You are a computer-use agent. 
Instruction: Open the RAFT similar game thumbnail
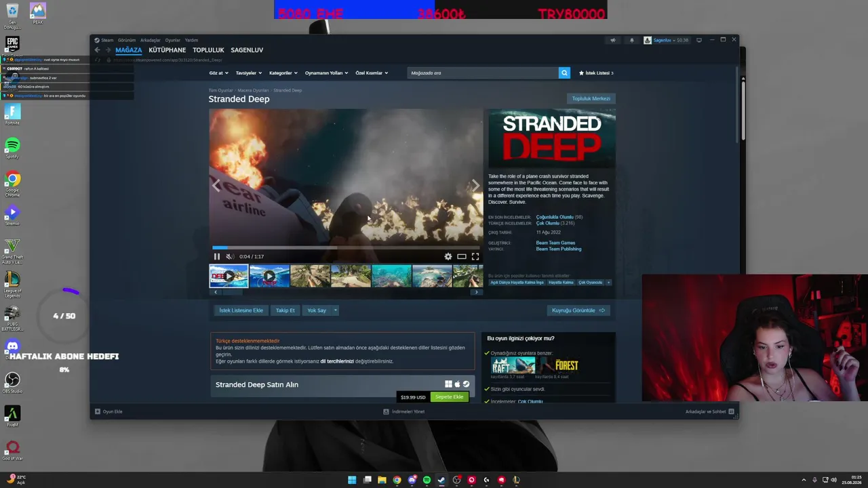click(x=513, y=366)
